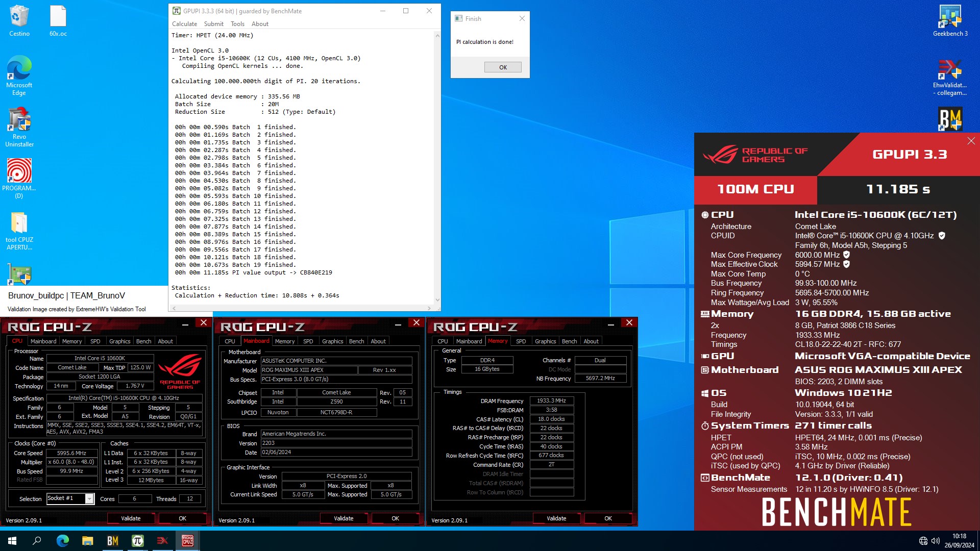
Task: Select Memory tab in middle CPU-Z window
Action: 285,341
